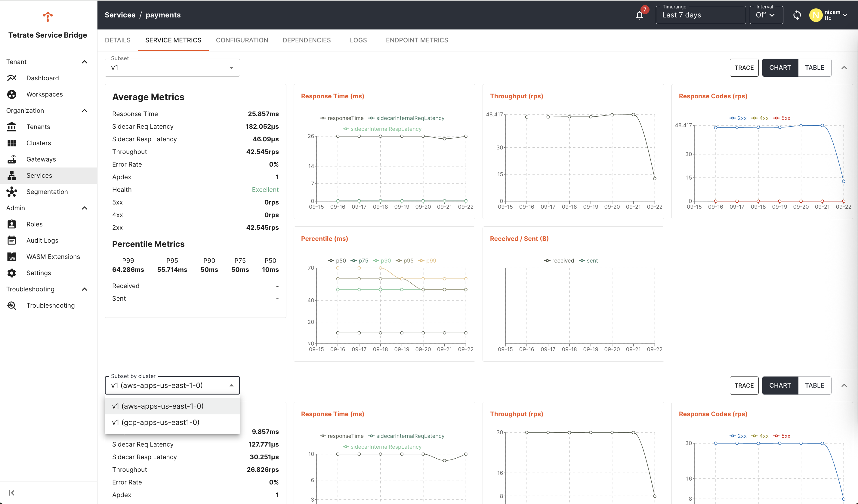Click the Workspaces icon in sidebar
This screenshot has height=504, width=858.
pos(12,94)
